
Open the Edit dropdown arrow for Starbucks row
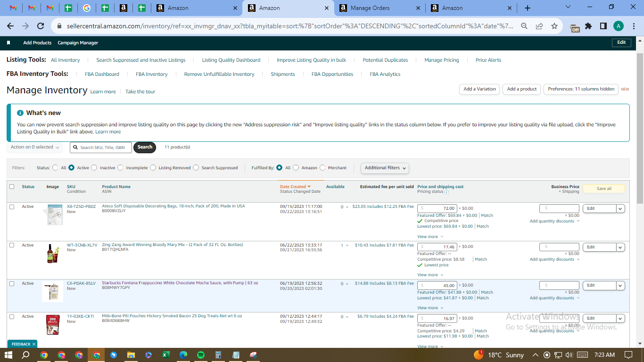tap(620, 285)
